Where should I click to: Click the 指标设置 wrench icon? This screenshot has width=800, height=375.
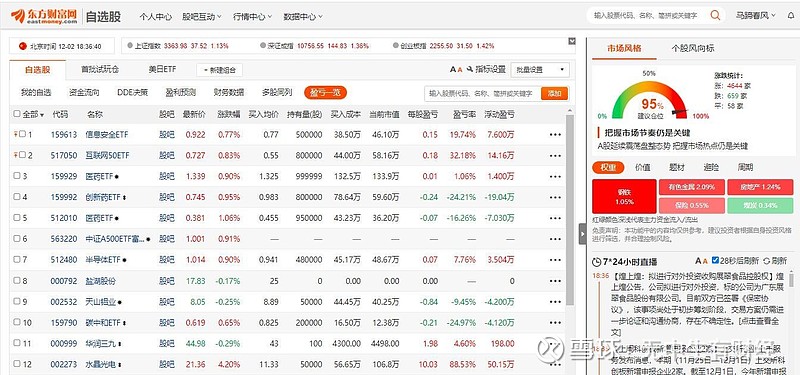coord(470,69)
